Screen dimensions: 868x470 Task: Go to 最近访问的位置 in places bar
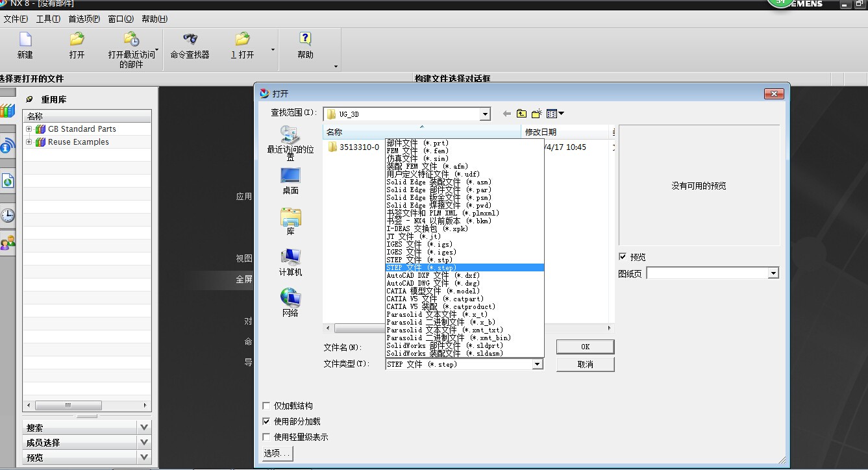[290, 143]
